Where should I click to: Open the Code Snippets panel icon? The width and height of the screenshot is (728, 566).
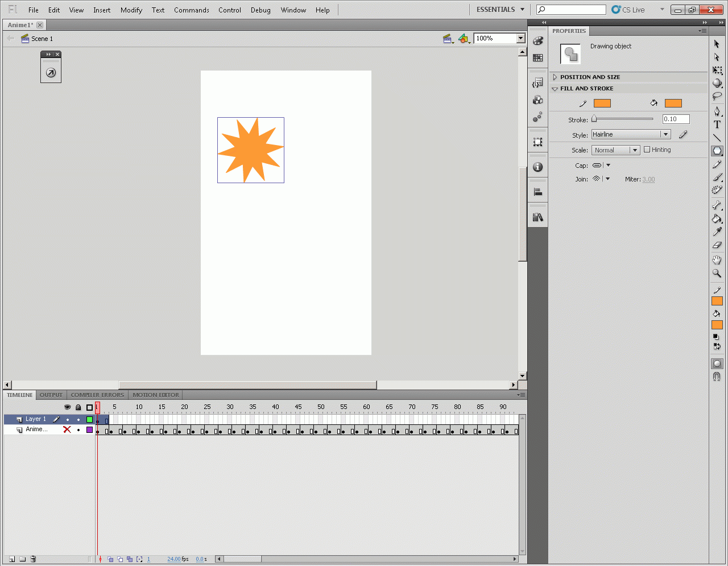[x=537, y=83]
